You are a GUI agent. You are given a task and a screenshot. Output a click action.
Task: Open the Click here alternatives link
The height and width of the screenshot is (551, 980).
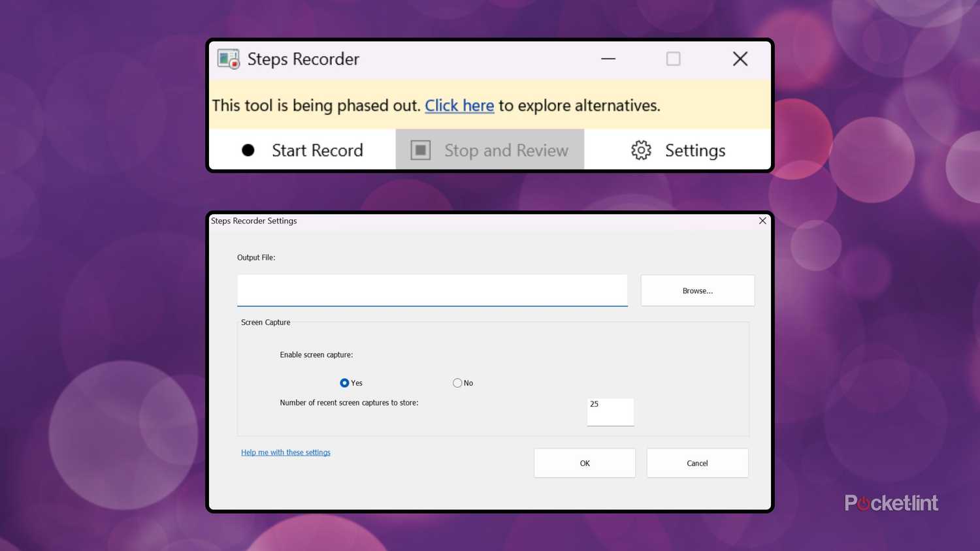459,105
